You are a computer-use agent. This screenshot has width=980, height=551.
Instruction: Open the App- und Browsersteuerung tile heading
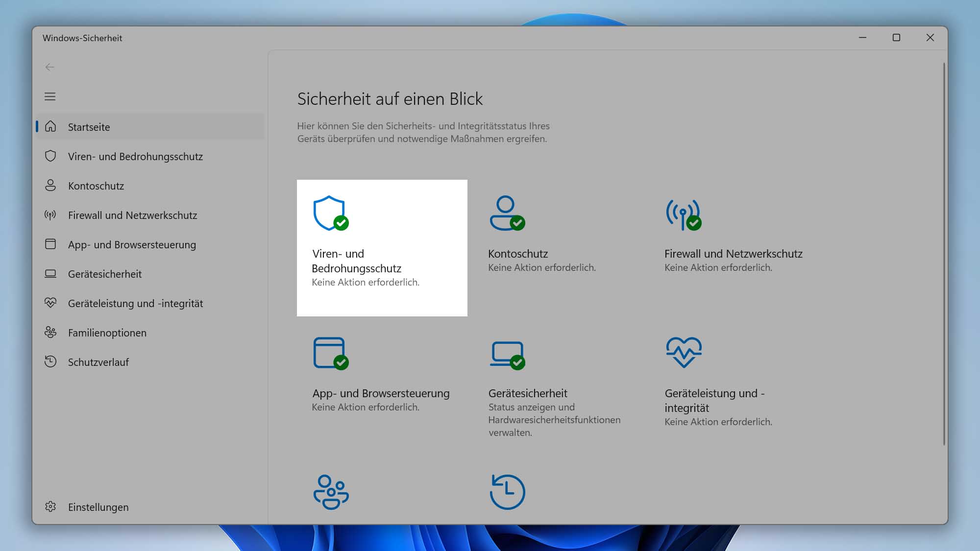click(381, 393)
